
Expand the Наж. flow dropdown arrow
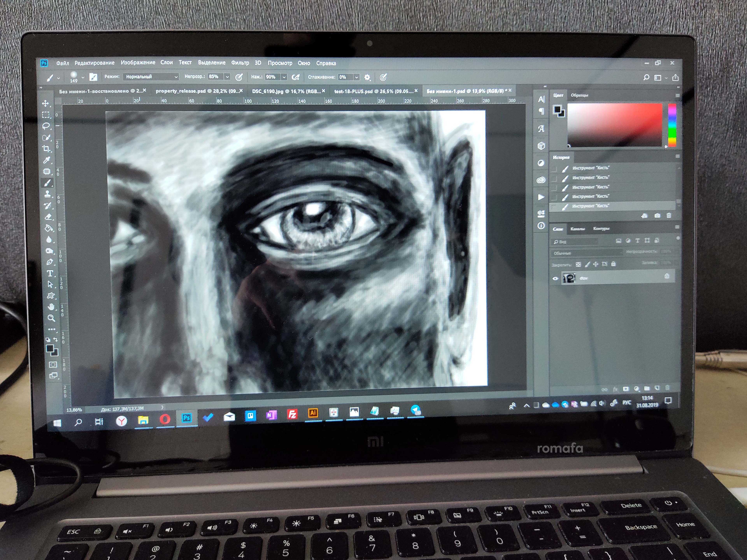point(284,77)
